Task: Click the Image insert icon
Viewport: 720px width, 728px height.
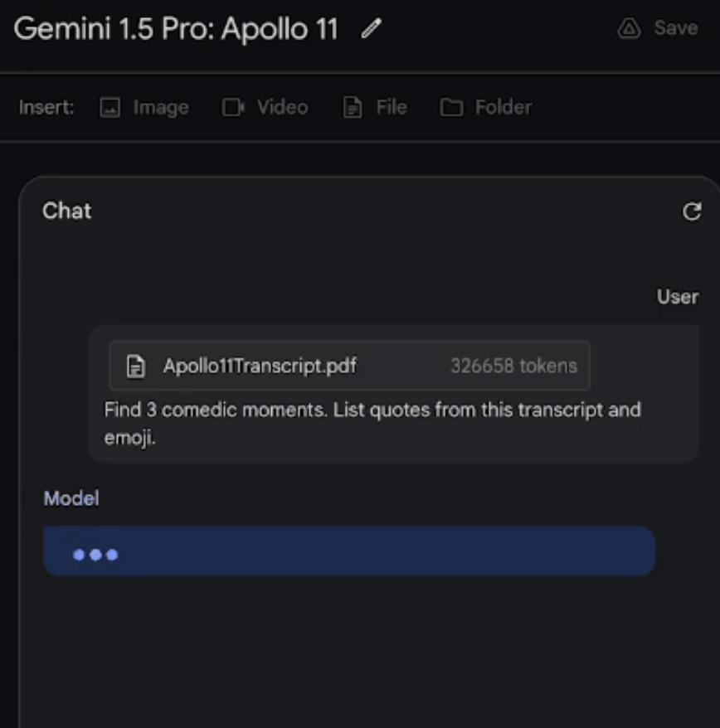Action: tap(110, 108)
